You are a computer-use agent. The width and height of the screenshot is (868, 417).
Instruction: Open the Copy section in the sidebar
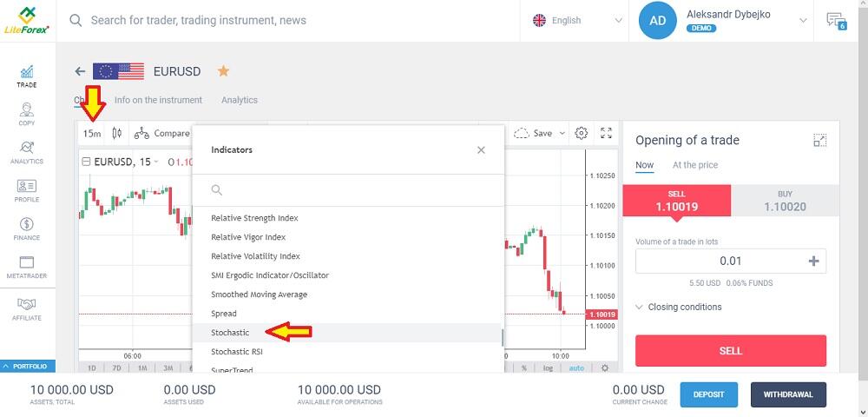pyautogui.click(x=27, y=115)
